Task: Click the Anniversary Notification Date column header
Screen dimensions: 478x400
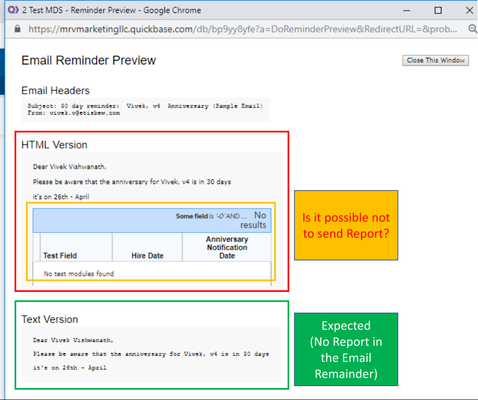Action: (x=227, y=247)
